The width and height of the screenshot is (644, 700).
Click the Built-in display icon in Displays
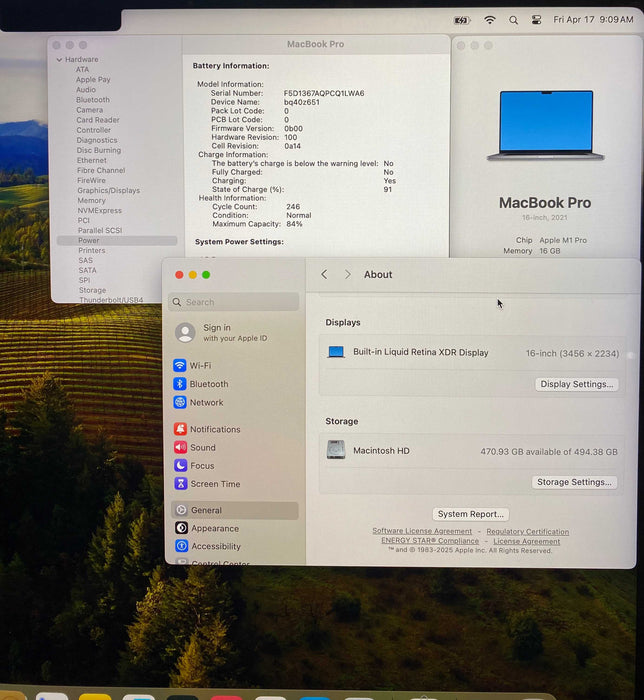click(336, 352)
